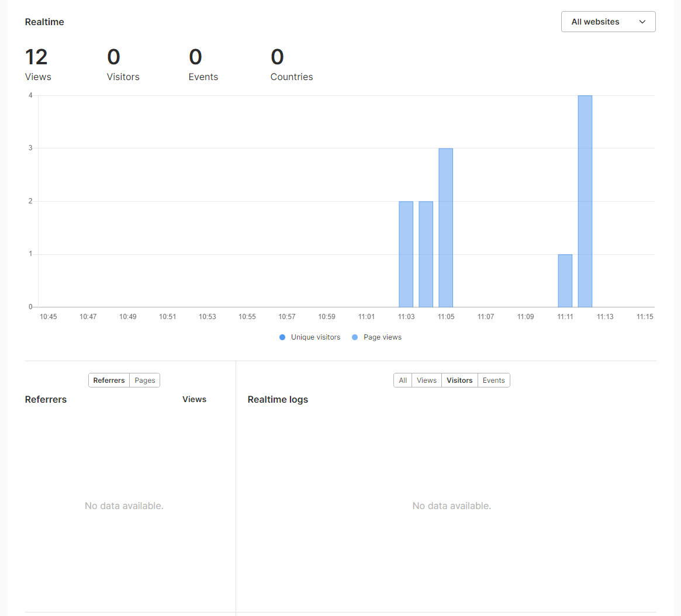The height and width of the screenshot is (616, 681).
Task: Switch to the Referrers tab
Action: (109, 380)
